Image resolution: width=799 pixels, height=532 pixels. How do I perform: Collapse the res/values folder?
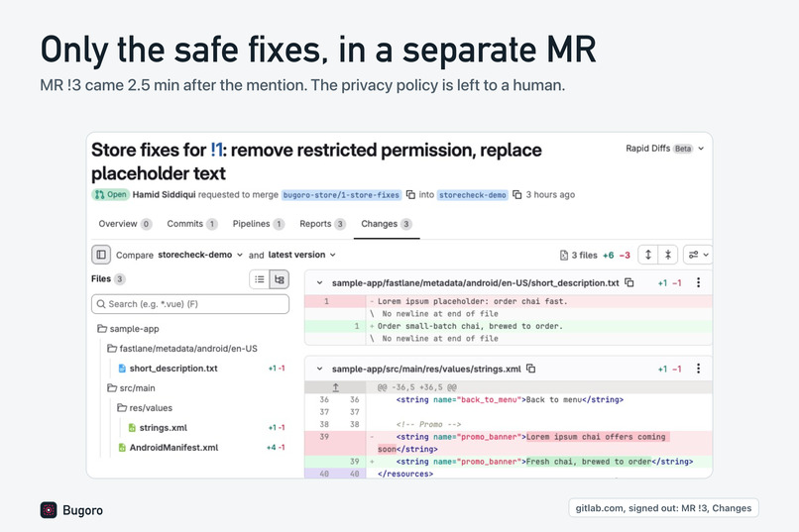click(145, 408)
